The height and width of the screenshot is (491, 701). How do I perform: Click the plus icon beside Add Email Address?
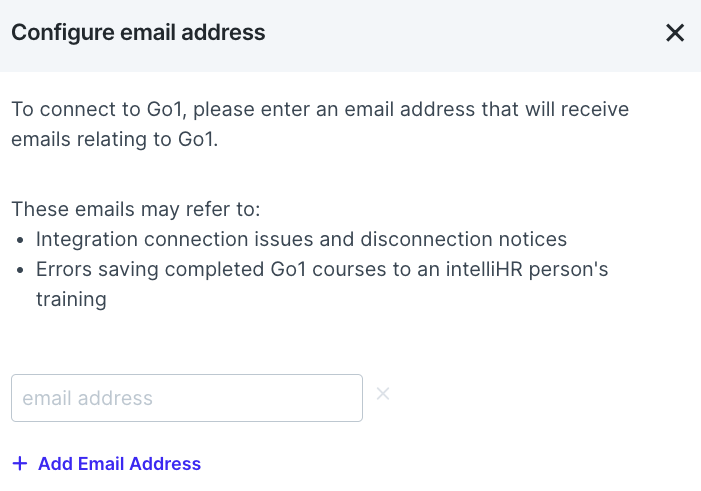[x=20, y=464]
